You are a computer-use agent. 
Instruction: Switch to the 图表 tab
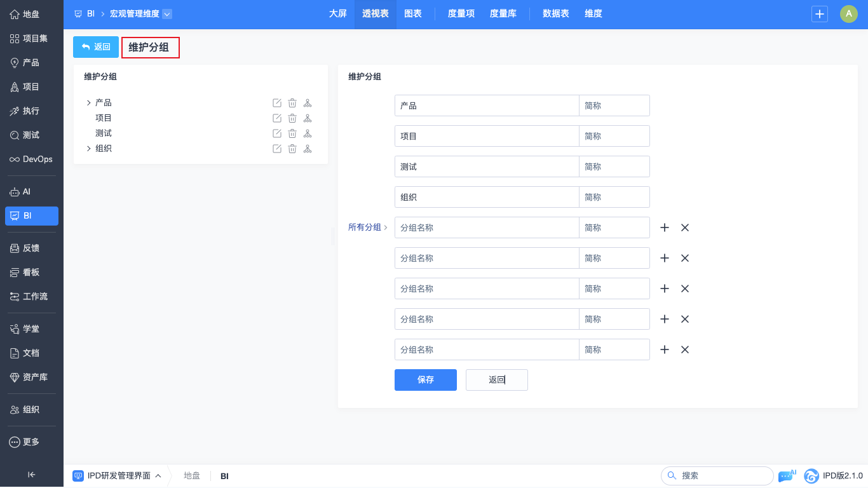413,14
